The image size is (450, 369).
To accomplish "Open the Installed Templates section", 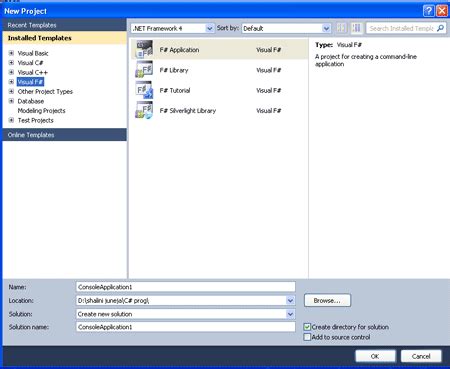I will [x=64, y=38].
